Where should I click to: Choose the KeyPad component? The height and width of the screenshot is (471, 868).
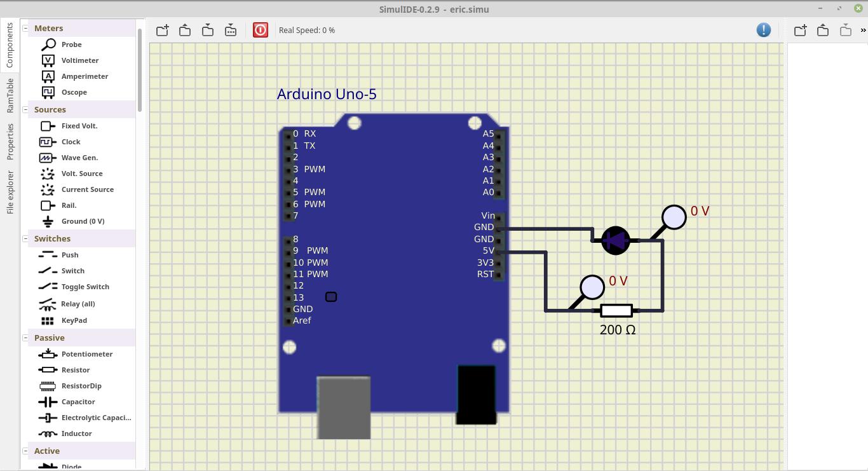74,320
